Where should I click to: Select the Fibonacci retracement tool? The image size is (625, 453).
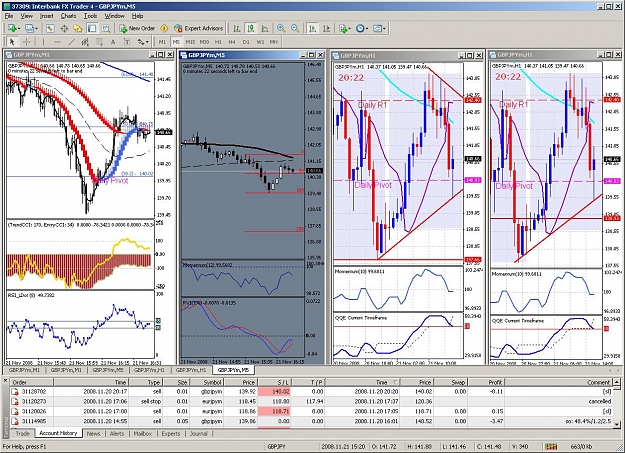point(99,41)
